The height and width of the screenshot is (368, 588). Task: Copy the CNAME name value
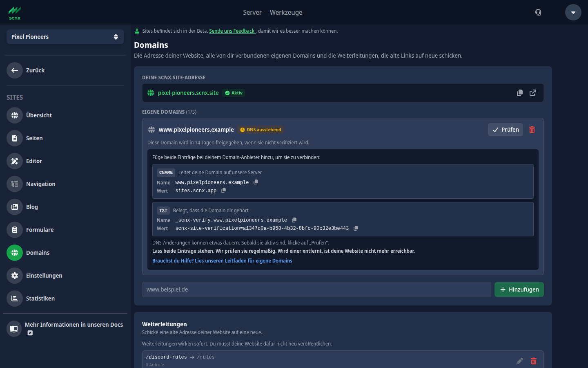pyautogui.click(x=256, y=182)
